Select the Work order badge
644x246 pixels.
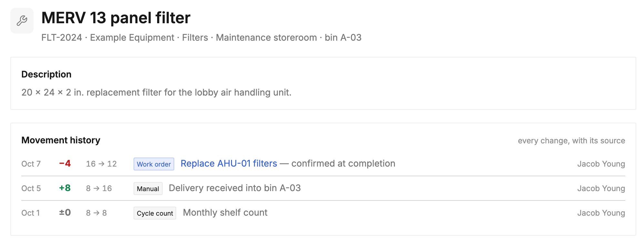[x=154, y=164]
